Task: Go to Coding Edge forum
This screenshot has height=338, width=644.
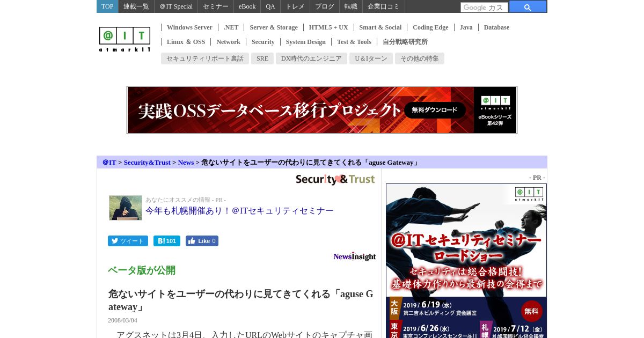Action: point(430,27)
